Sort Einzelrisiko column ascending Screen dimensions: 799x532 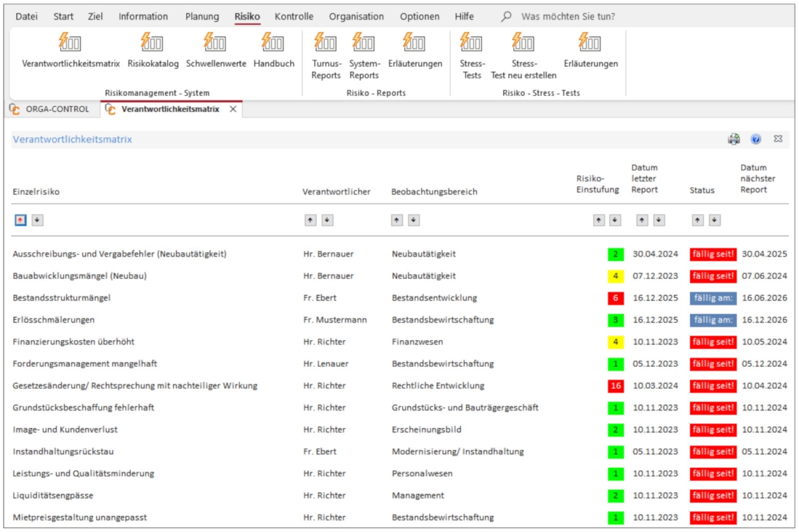[21, 220]
